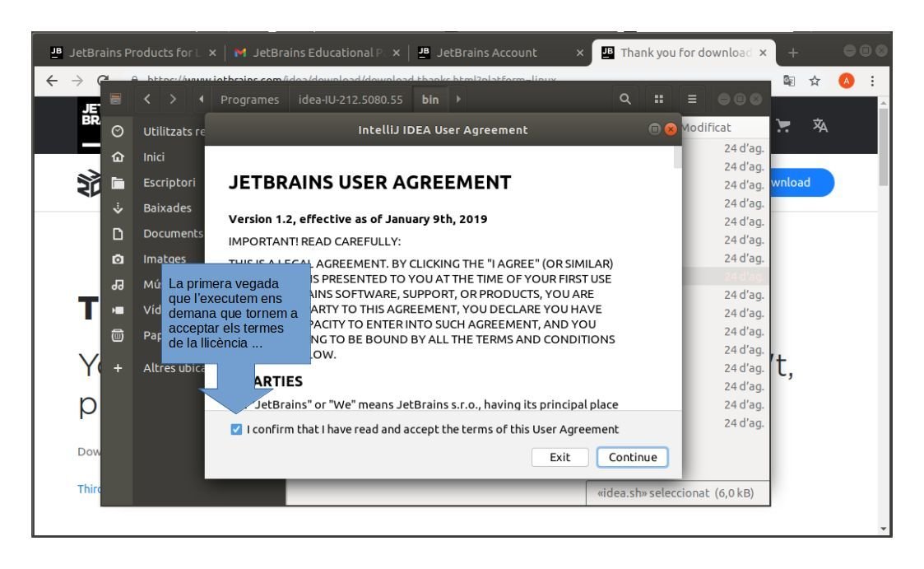Select Programes path segment
This screenshot has width=924, height=569.
coord(249,100)
